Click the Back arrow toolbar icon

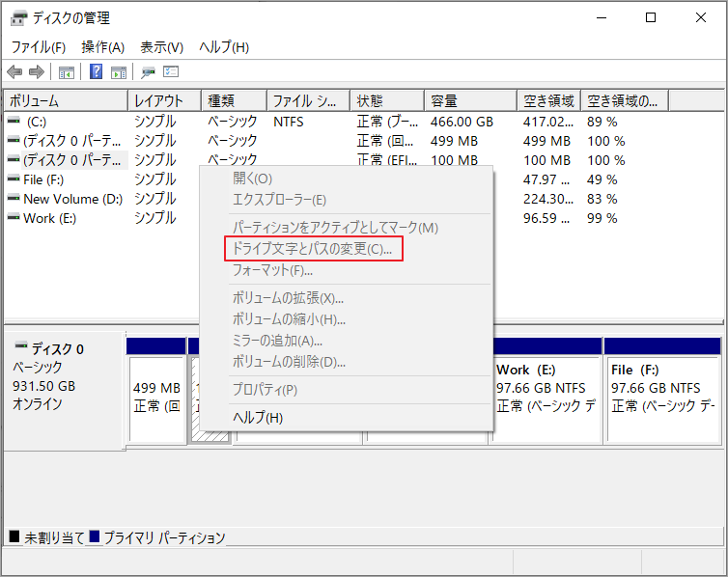[14, 72]
